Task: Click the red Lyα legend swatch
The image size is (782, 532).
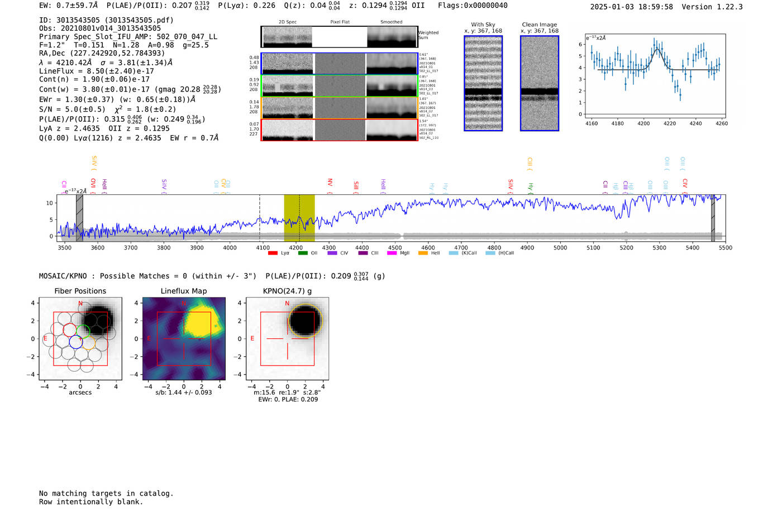Action: pyautogui.click(x=273, y=253)
